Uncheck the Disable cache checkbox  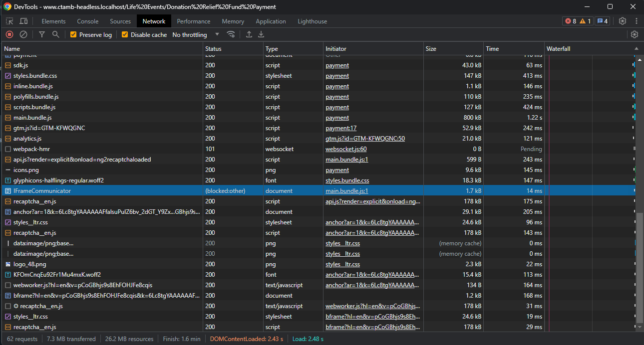pos(125,34)
